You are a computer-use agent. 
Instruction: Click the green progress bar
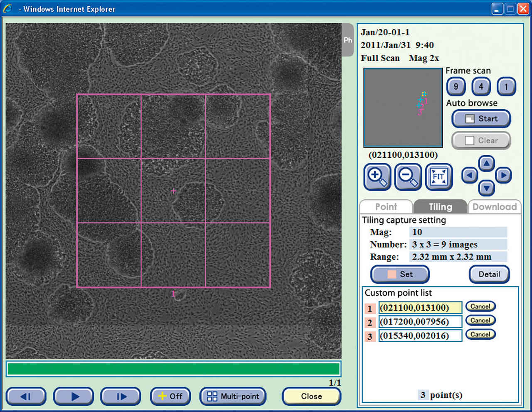(x=173, y=369)
